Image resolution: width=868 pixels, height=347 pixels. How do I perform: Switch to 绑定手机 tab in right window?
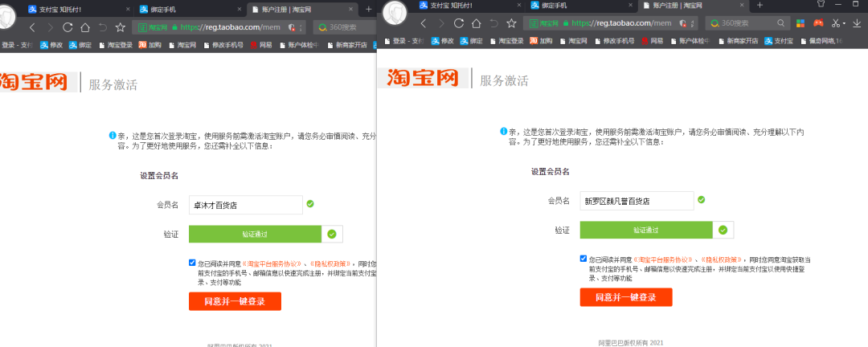click(x=581, y=6)
